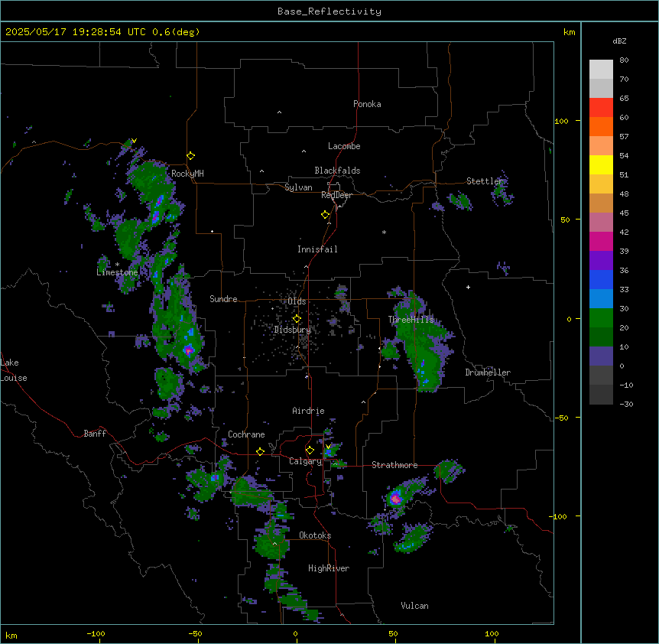
Task: Click the white asterisk marker east of Innisfail
Action: point(384,232)
